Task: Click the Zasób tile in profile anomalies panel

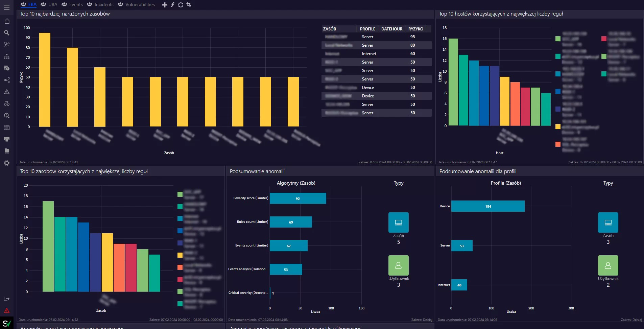Action: point(608,222)
